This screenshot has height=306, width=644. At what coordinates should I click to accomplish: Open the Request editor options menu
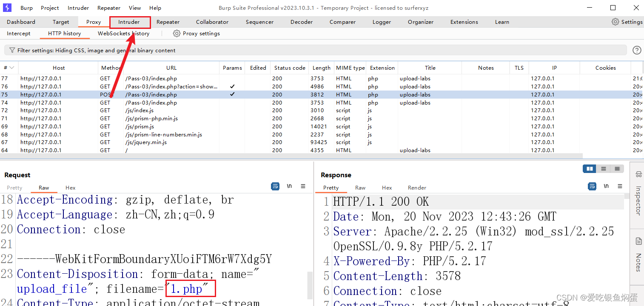pos(303,186)
